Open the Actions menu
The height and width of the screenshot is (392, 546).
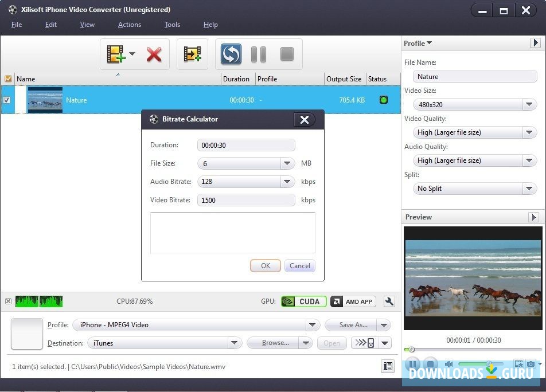click(130, 25)
